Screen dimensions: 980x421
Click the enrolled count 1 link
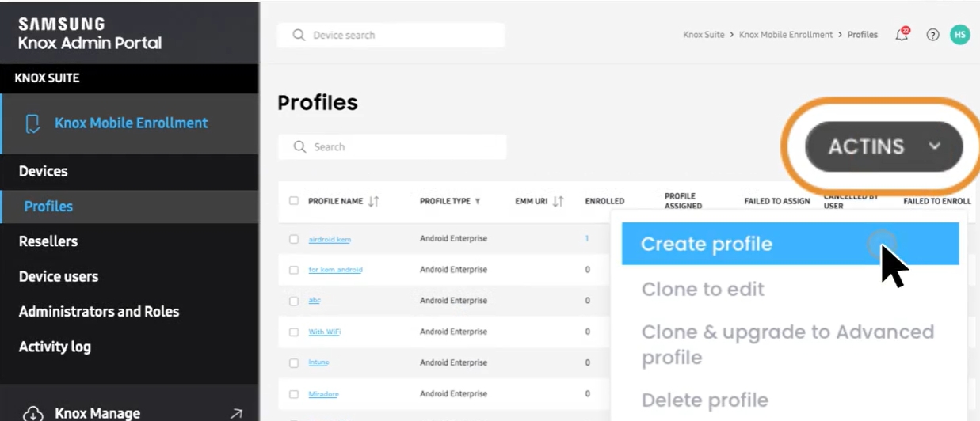[x=587, y=238]
